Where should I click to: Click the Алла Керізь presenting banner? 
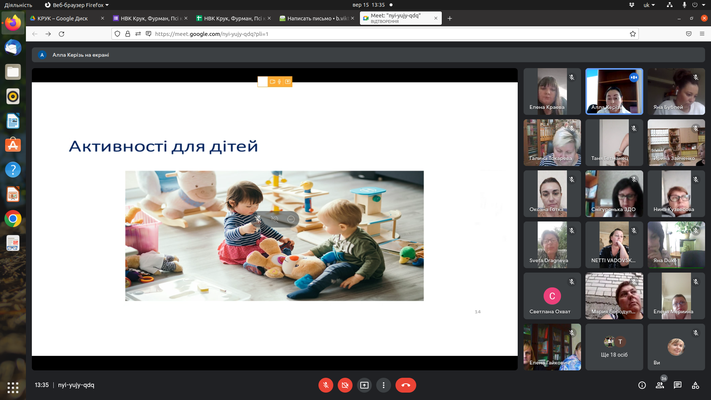(x=368, y=55)
